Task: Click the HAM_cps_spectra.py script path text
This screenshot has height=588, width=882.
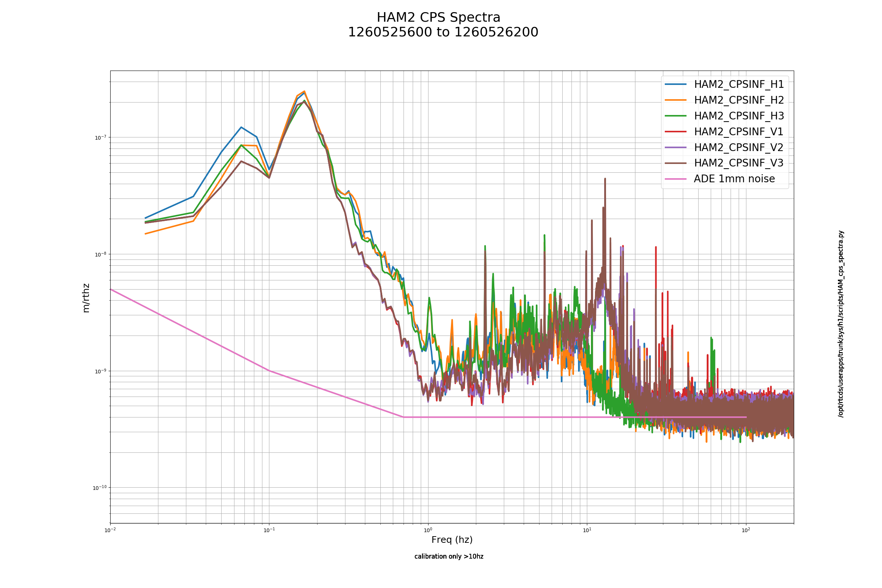Action: (841, 324)
